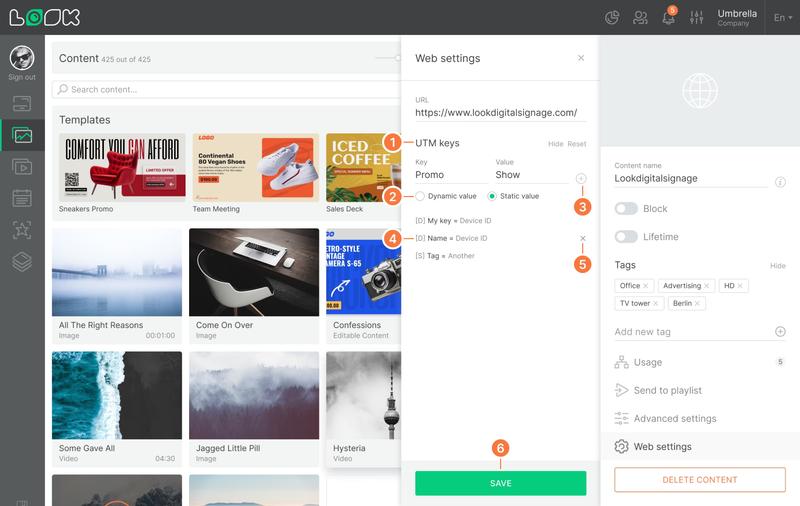The height and width of the screenshot is (506, 800).
Task: Close the Web settings panel
Action: (581, 58)
